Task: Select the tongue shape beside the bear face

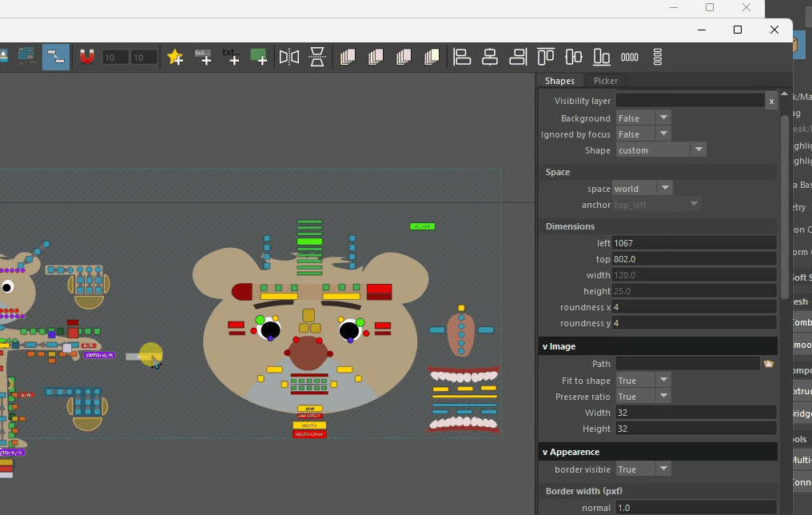Action: tap(461, 335)
